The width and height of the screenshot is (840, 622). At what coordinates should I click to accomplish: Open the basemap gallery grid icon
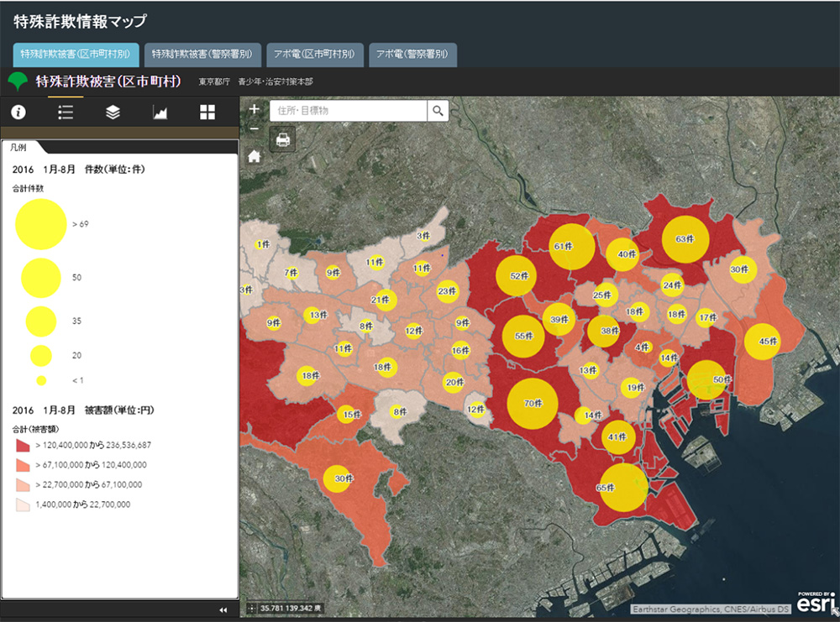207,112
